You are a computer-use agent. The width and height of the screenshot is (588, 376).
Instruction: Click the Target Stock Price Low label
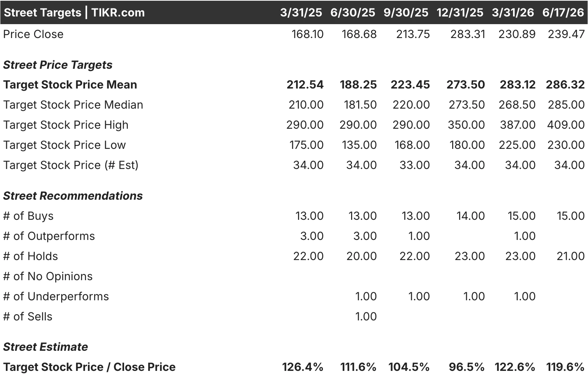[x=64, y=145]
